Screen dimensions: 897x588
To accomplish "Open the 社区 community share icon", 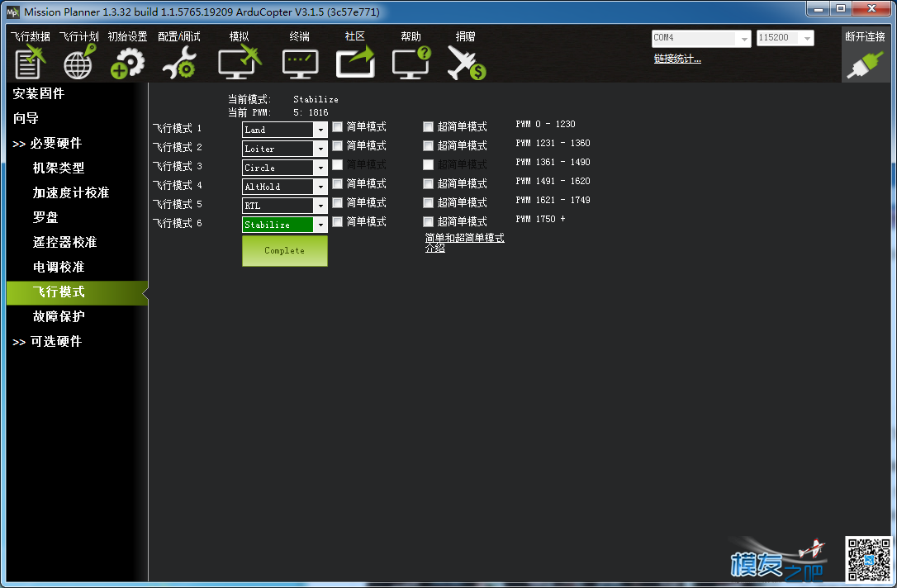I will tap(355, 62).
